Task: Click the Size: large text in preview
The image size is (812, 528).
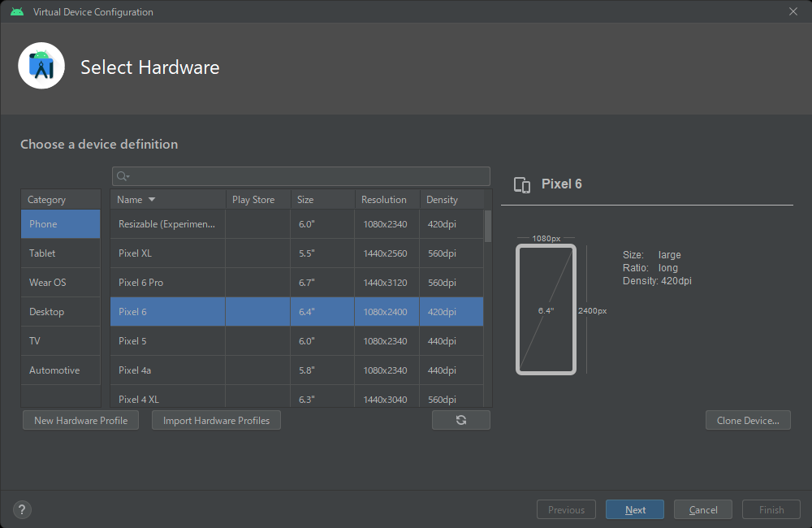Action: click(651, 255)
